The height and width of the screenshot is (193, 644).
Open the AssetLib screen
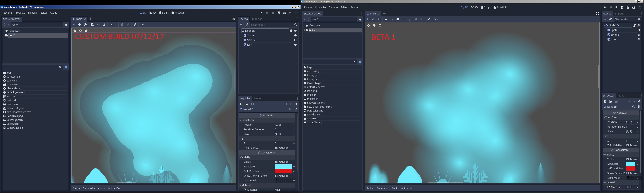178,13
